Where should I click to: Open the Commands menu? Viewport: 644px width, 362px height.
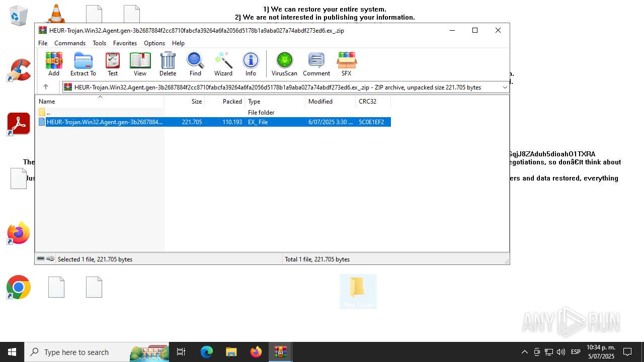click(70, 43)
